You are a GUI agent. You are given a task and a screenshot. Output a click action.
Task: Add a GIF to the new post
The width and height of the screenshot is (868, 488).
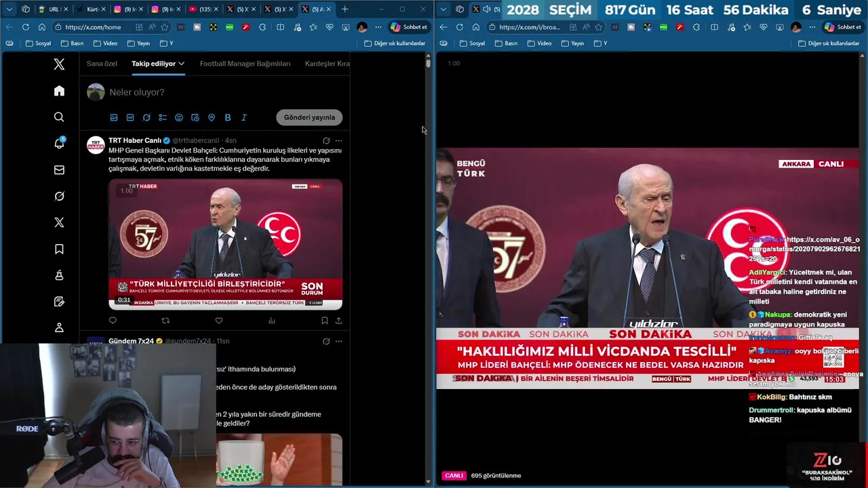pos(130,117)
